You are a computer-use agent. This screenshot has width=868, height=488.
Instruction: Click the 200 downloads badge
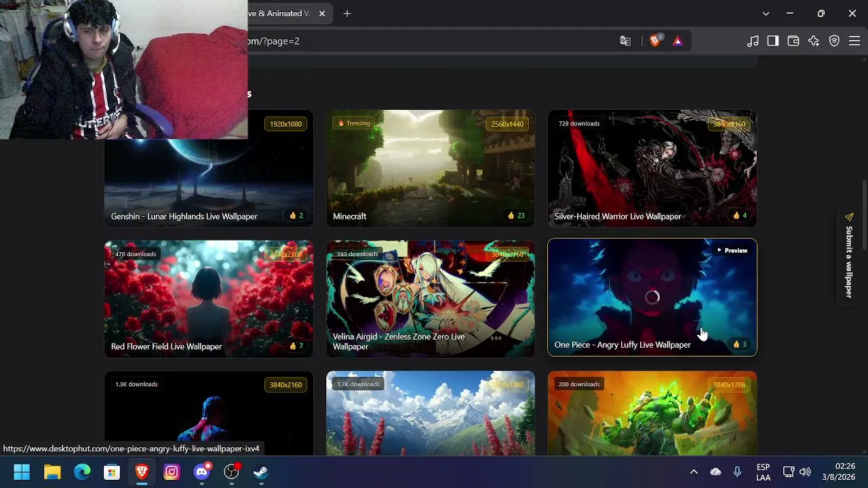(579, 384)
